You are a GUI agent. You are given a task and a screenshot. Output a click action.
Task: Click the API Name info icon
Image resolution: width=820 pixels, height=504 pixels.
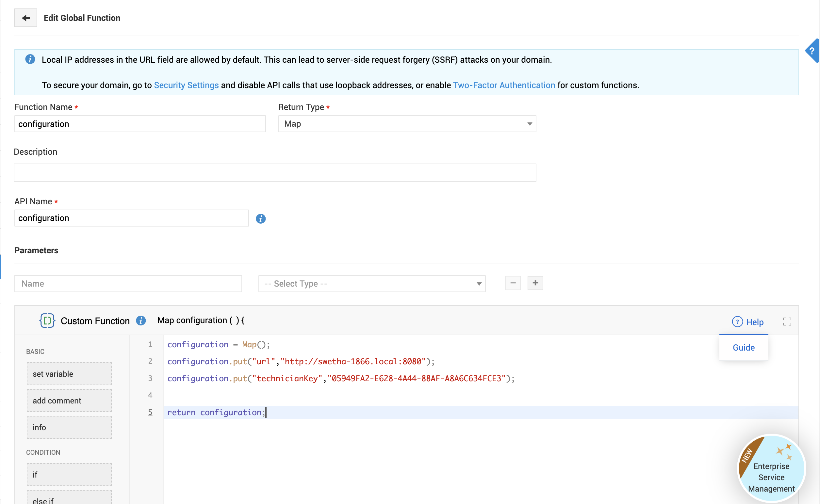click(261, 219)
